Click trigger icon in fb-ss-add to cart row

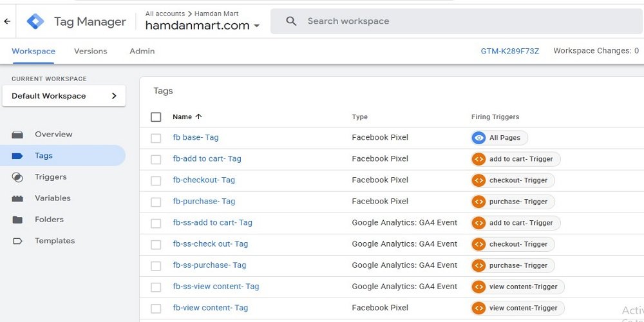(x=478, y=223)
